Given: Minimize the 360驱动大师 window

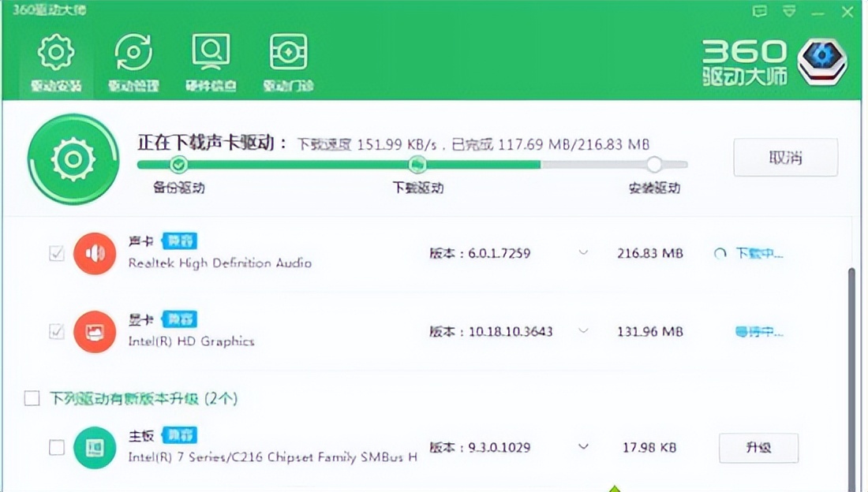Looking at the screenshot, I should [818, 12].
